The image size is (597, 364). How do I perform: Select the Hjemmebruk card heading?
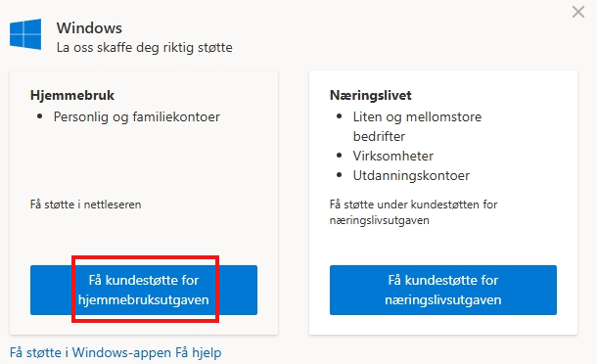tap(72, 95)
